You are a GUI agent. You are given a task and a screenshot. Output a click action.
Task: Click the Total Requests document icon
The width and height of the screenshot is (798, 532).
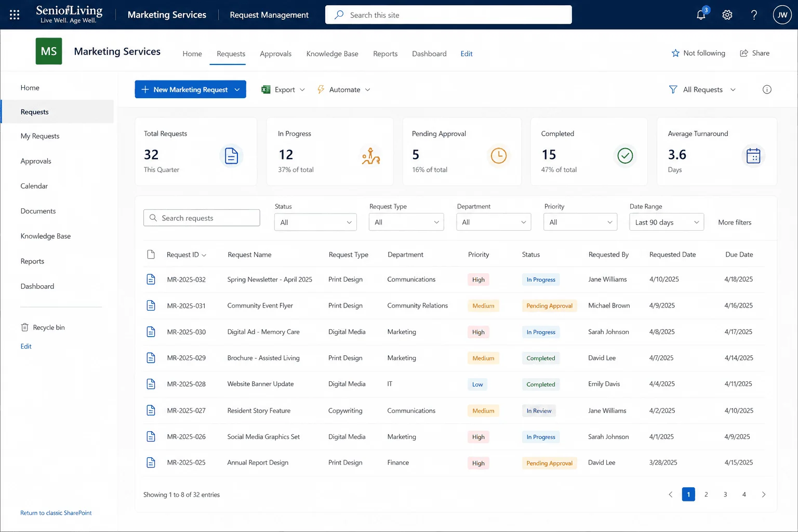point(231,155)
